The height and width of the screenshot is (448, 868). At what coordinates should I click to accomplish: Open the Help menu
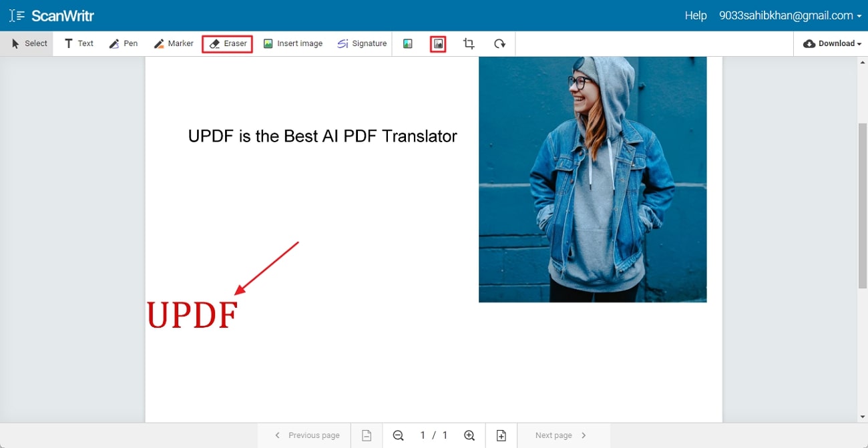[695, 15]
